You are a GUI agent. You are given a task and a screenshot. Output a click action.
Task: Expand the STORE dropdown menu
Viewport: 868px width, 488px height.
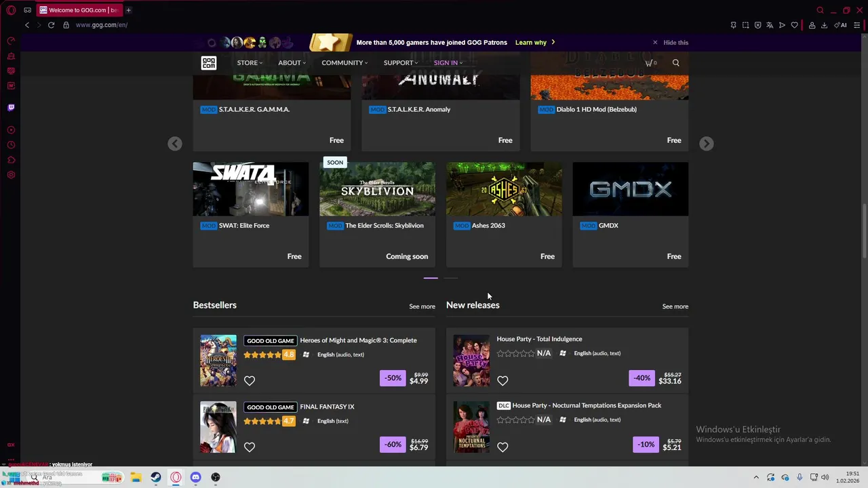point(250,62)
